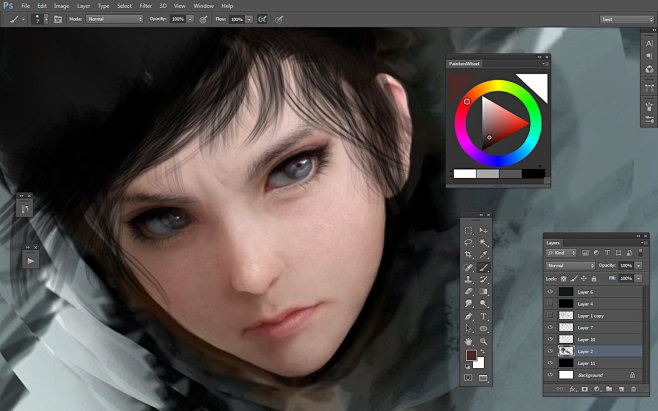This screenshot has height=411, width=658.
Task: Add a layer mask
Action: click(585, 389)
